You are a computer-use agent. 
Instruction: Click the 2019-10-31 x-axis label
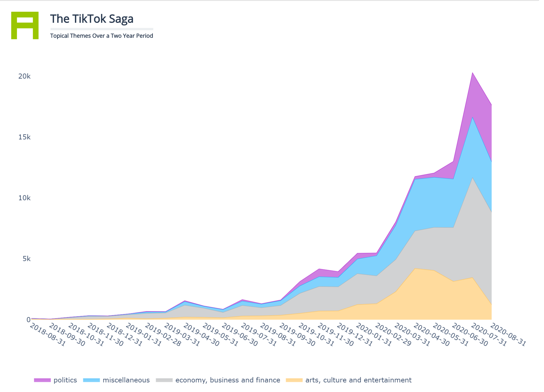pyautogui.click(x=316, y=335)
